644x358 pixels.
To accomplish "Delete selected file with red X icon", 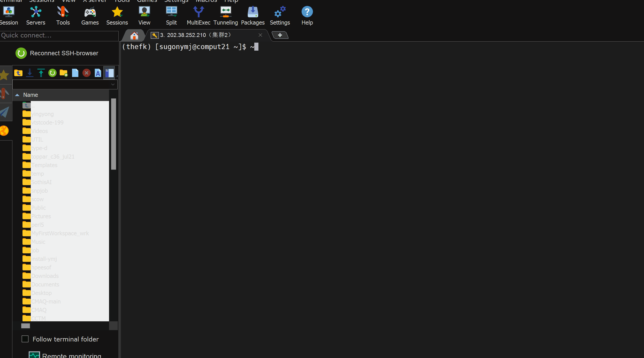I will click(87, 73).
